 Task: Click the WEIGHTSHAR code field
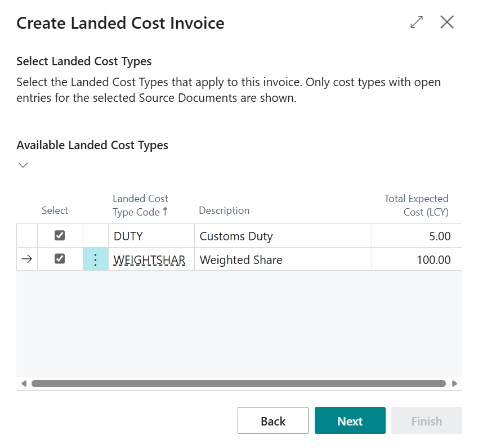coord(150,260)
